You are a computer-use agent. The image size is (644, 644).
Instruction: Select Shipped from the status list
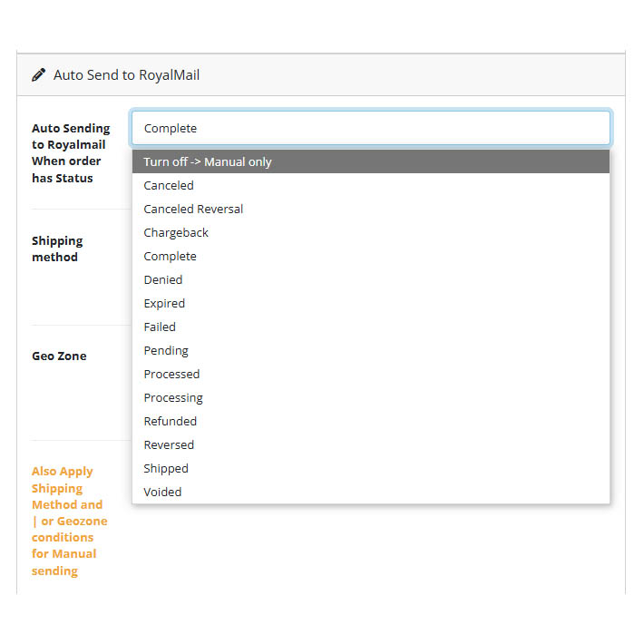tap(371, 469)
